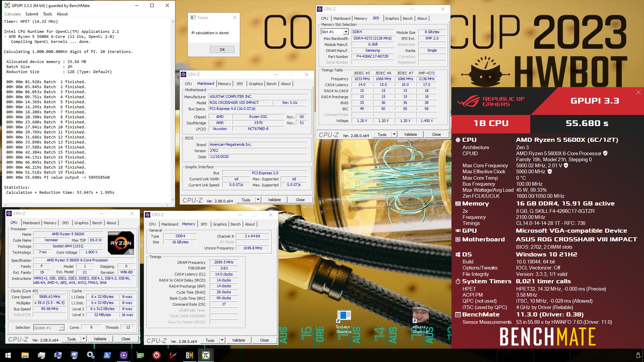The width and height of the screenshot is (644, 362).
Task: Expand the Tools arrow in CPU-Z Memory window
Action: (x=222, y=340)
